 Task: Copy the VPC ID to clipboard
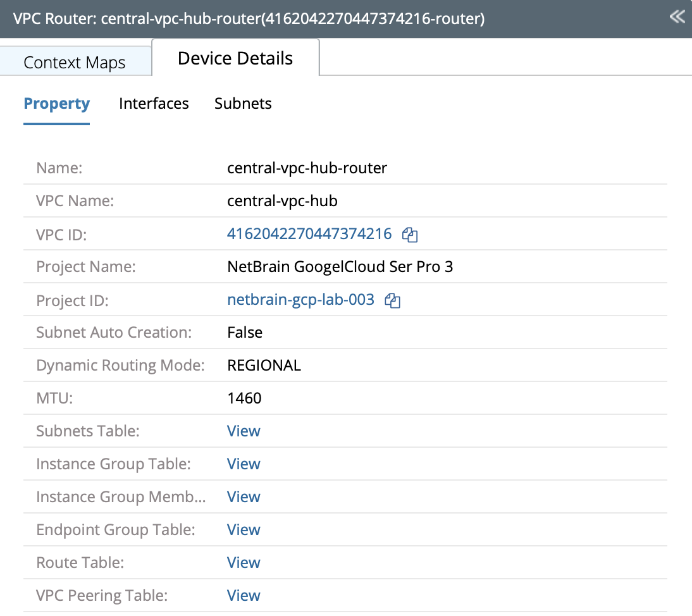[x=411, y=235]
